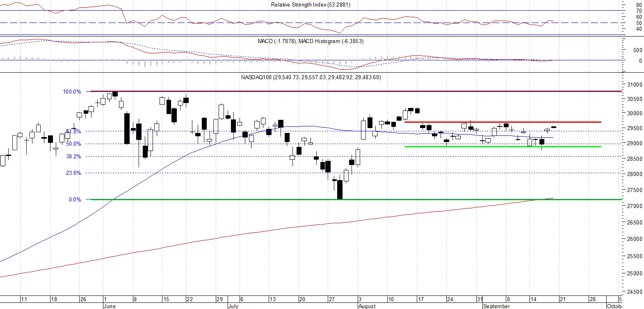Click the September month label

[x=496, y=306]
